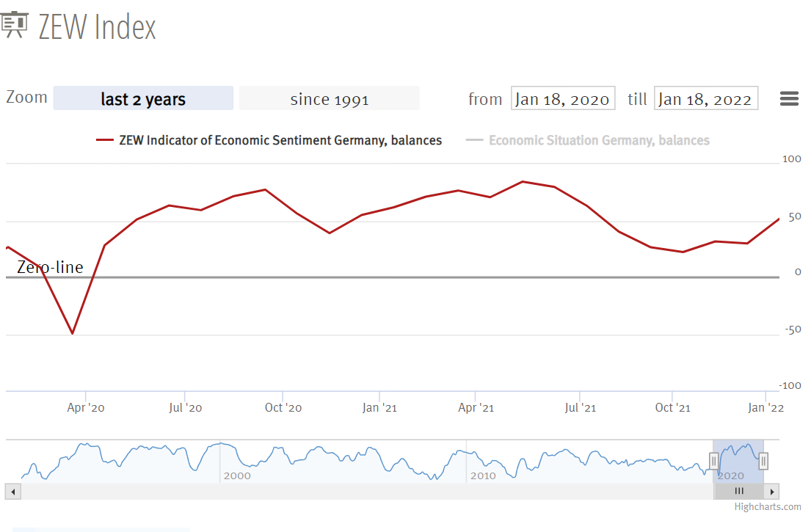Viewport: 811px width, 532px height.
Task: Click the lowest chart point near Apr '20
Action: [x=72, y=333]
